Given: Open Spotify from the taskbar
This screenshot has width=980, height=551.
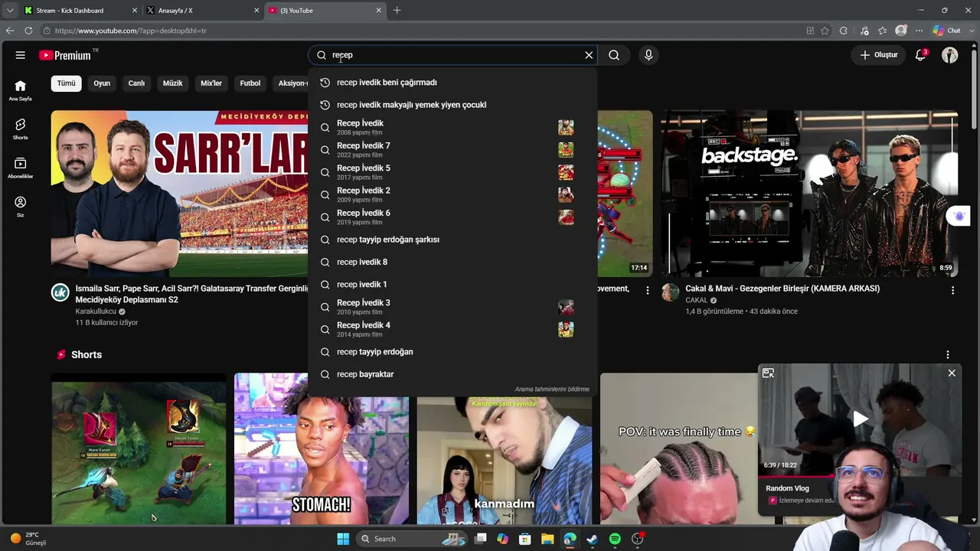Looking at the screenshot, I should coord(615,539).
